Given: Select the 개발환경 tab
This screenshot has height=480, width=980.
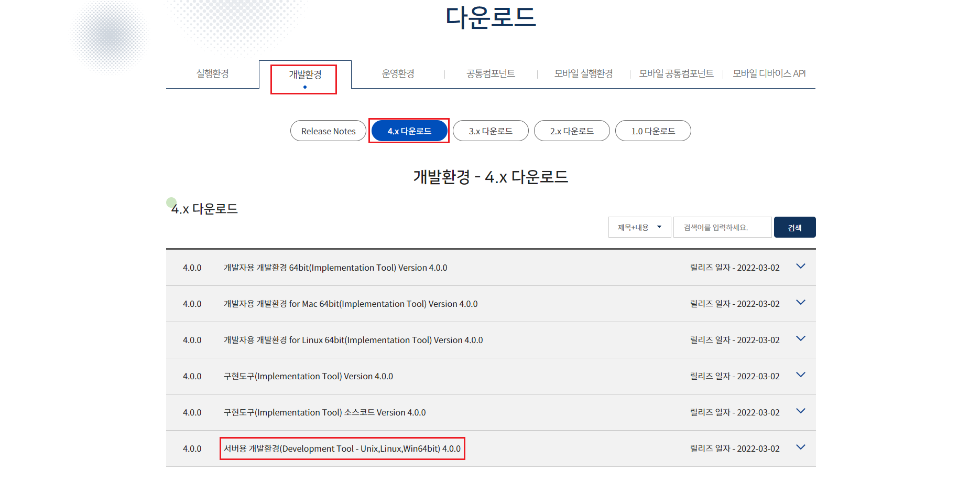Looking at the screenshot, I should (x=305, y=75).
